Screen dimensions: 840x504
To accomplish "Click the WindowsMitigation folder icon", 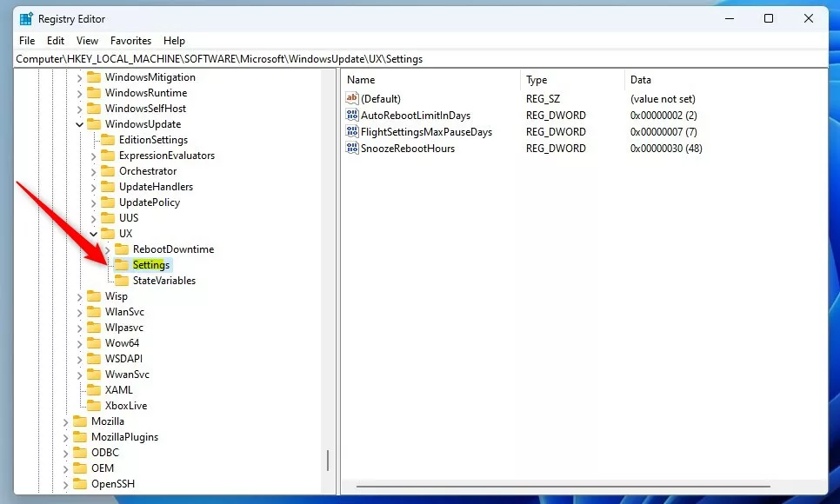I will pyautogui.click(x=94, y=77).
